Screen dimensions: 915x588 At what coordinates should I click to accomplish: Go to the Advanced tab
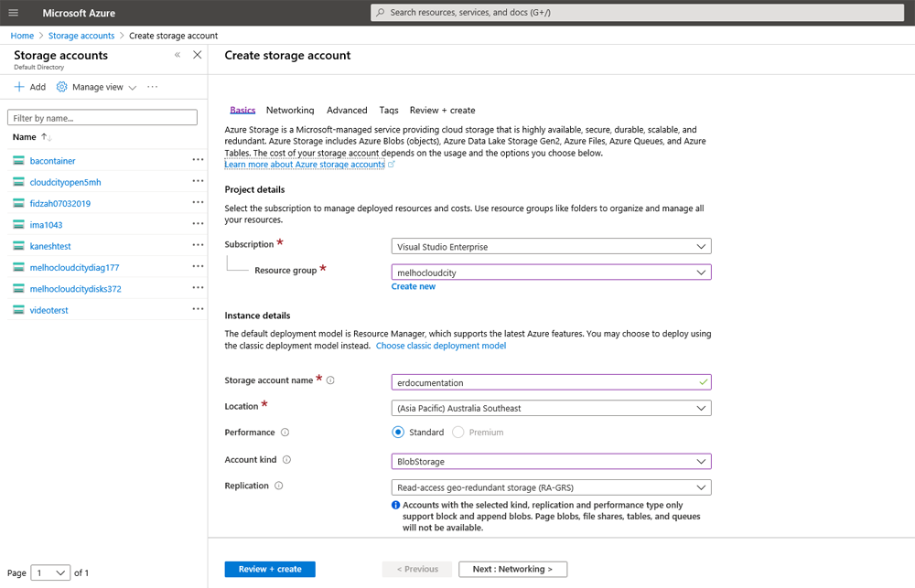pos(347,110)
